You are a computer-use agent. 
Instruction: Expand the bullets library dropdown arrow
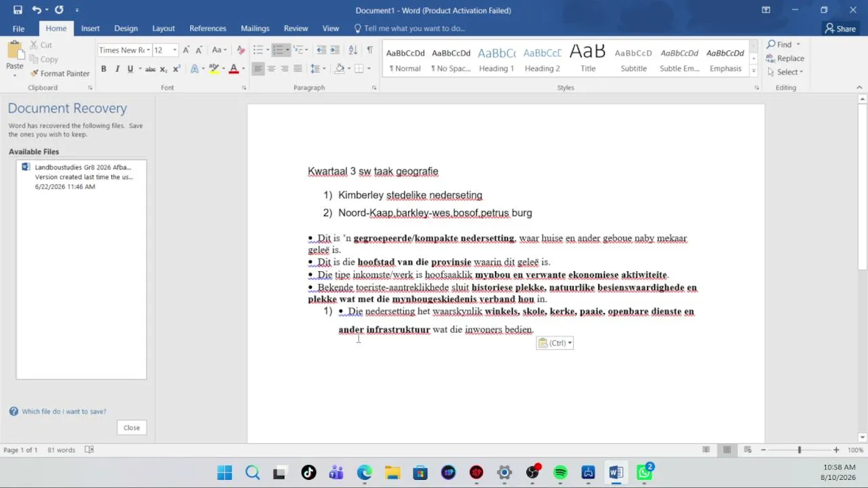coord(267,50)
